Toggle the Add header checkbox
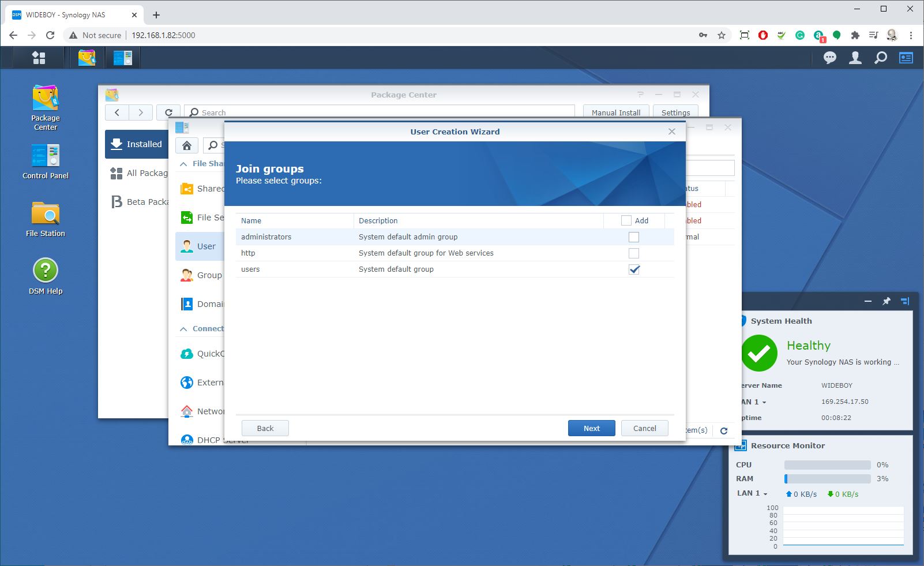Screen dimensions: 924x566 coord(626,220)
